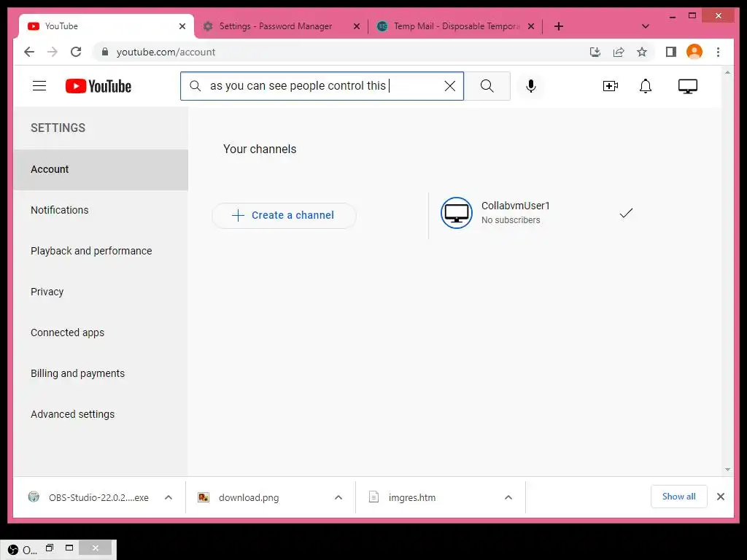Screen dimensions: 747x560
Task: Maximize the small OBS window at bottom
Action: 69,548
